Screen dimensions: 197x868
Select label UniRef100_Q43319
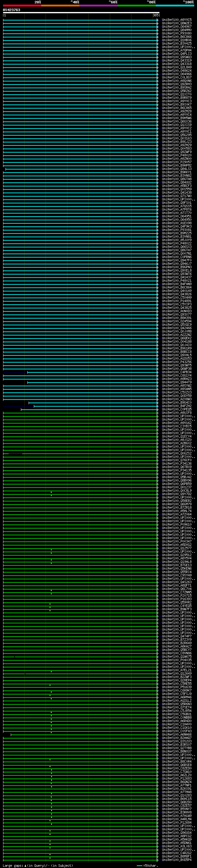pyautogui.click(x=177, y=60)
